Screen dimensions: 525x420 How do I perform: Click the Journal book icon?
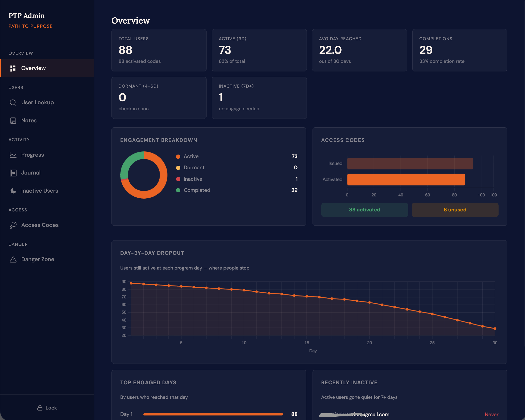click(x=13, y=173)
